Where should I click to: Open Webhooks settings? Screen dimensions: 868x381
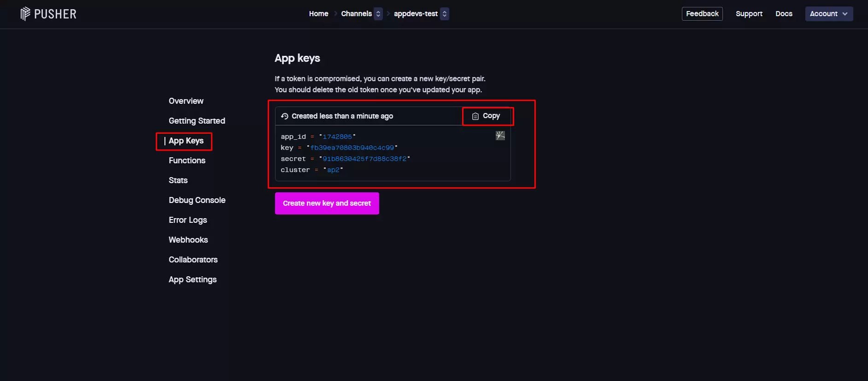tap(188, 240)
